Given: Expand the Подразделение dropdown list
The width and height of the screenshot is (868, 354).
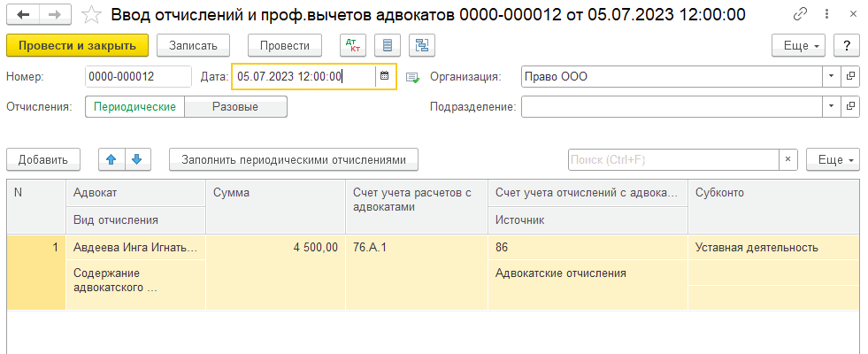Looking at the screenshot, I should click(831, 107).
